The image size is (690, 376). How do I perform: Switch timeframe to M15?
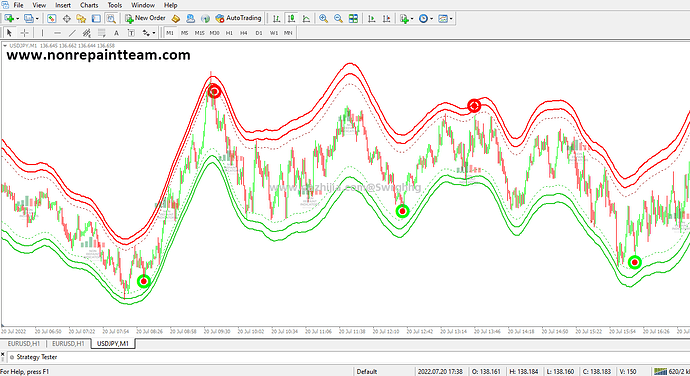pos(199,33)
